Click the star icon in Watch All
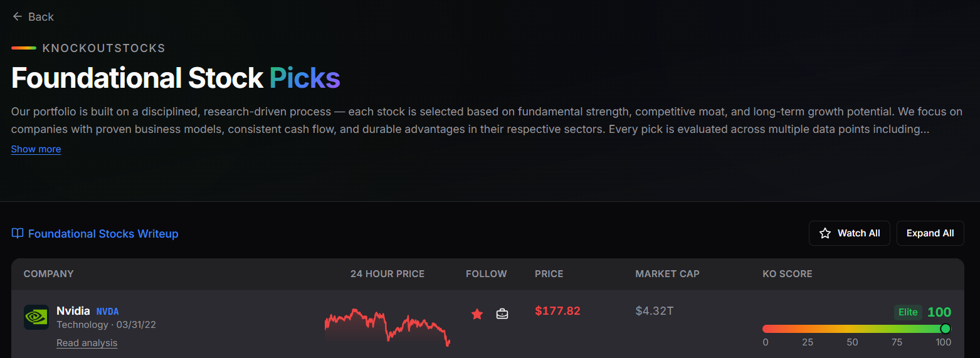Image resolution: width=980 pixels, height=358 pixels. (x=825, y=233)
